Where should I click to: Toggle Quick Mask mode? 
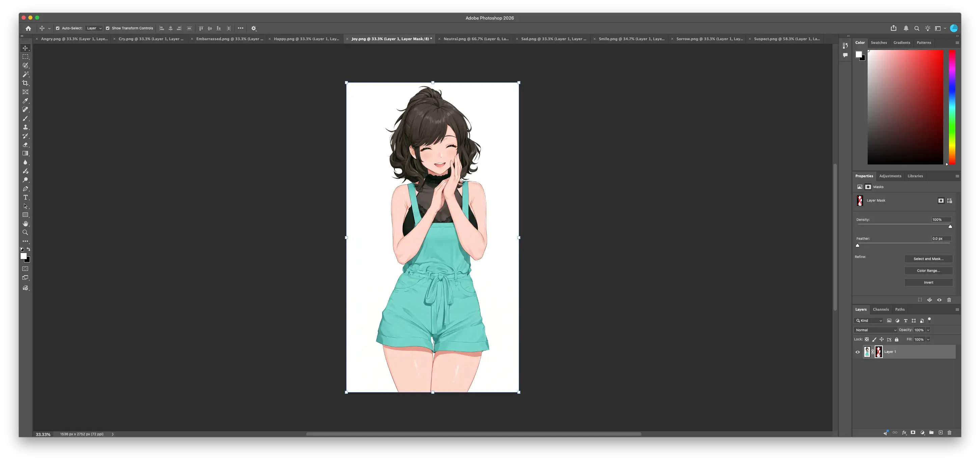pos(25,268)
